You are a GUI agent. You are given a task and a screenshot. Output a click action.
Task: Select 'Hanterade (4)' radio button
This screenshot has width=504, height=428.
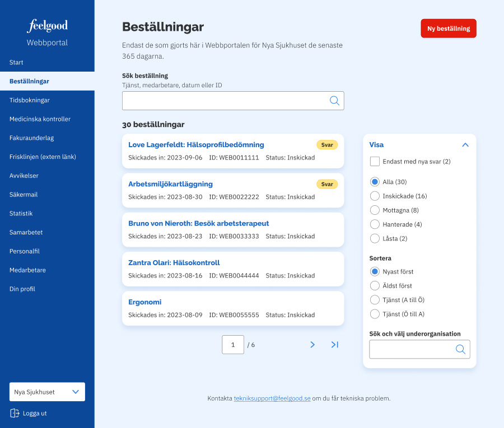(x=375, y=224)
